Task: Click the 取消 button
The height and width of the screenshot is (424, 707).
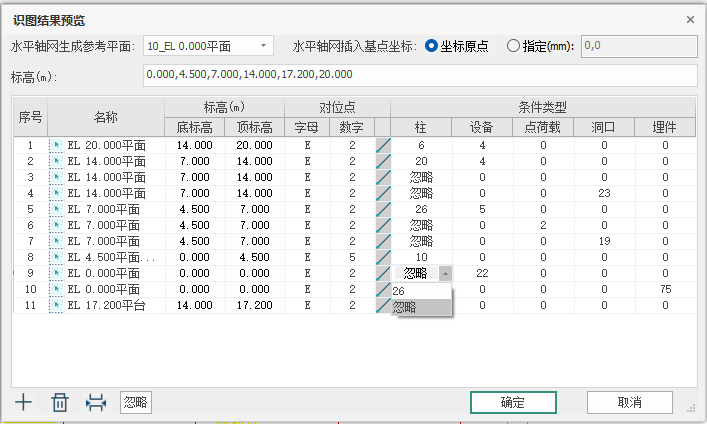Action: click(629, 402)
